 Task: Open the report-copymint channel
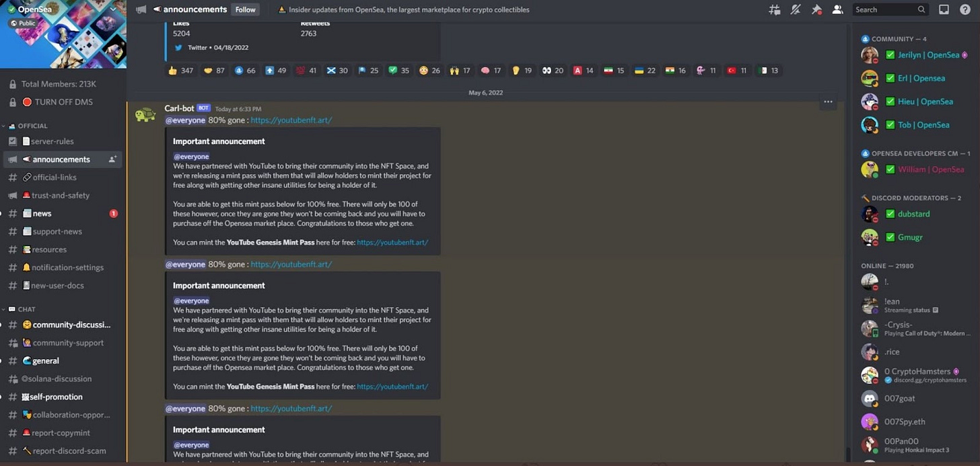click(x=63, y=433)
